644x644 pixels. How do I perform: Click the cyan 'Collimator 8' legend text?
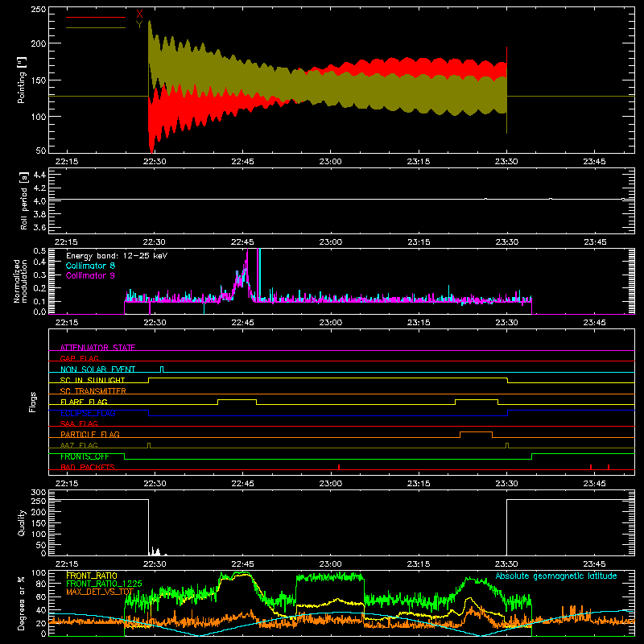pos(90,266)
